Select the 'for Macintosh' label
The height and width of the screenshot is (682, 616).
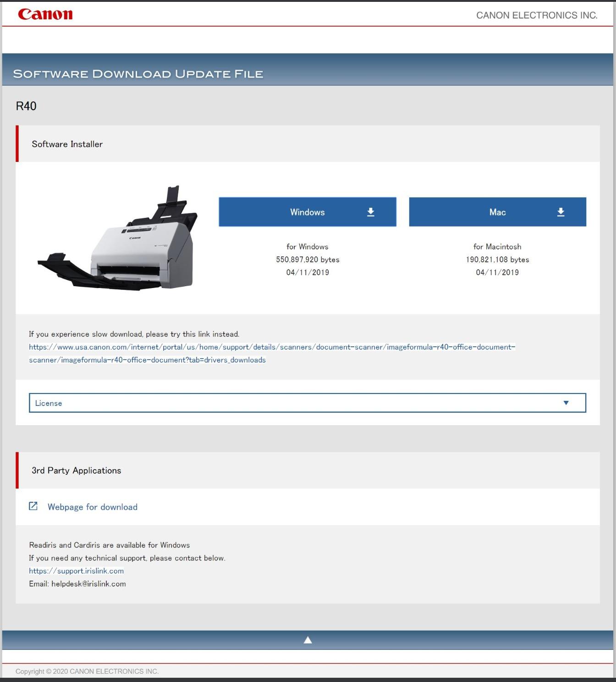[497, 247]
